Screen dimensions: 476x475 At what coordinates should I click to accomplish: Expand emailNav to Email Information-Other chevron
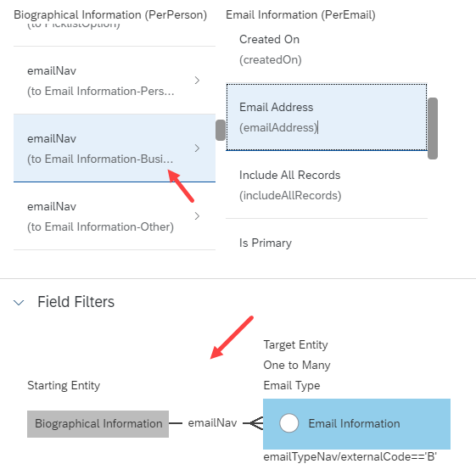click(197, 216)
